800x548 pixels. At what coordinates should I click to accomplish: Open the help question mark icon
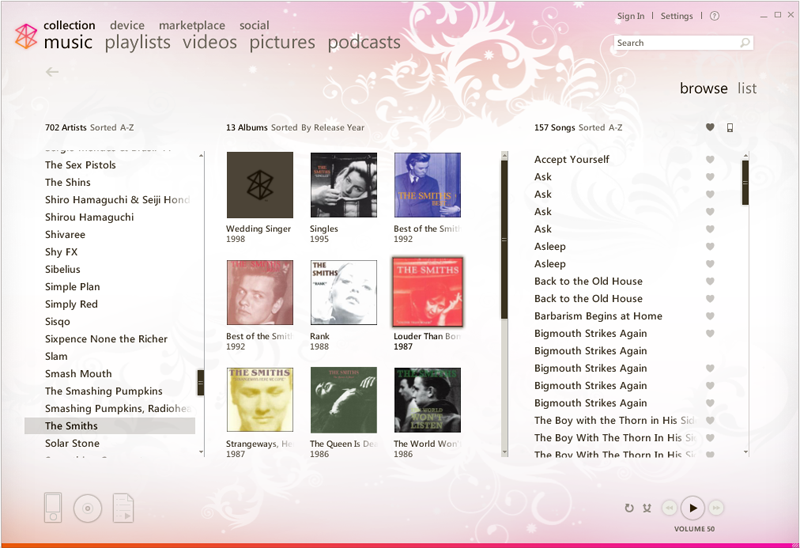click(715, 16)
